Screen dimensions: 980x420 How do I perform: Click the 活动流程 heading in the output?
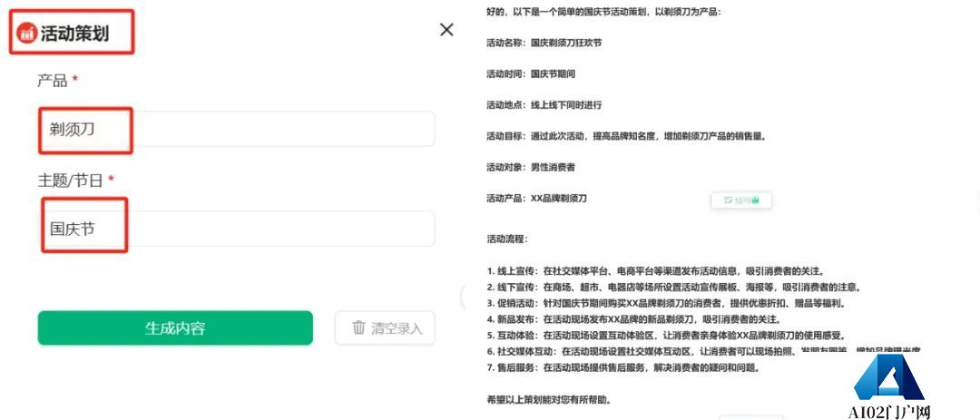pyautogui.click(x=507, y=239)
